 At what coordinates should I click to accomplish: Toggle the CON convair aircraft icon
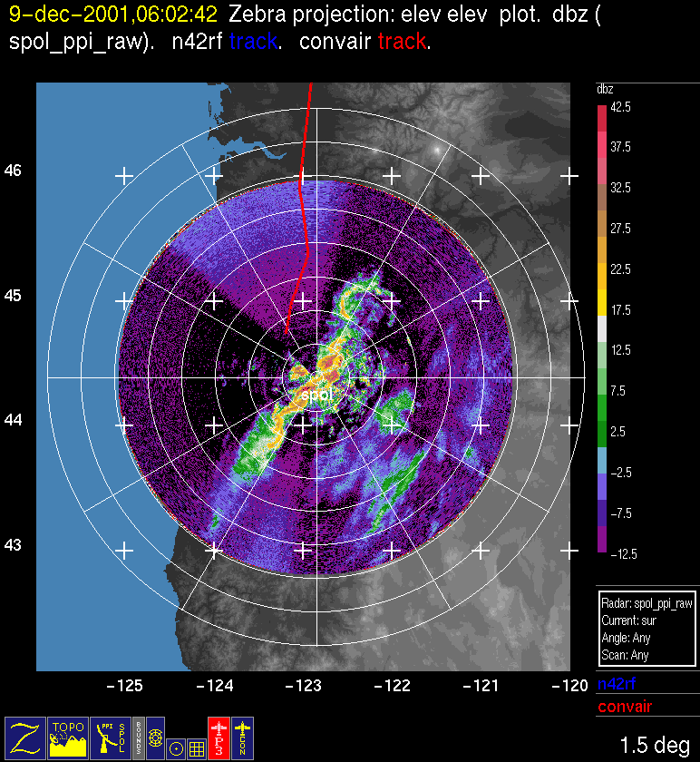click(x=242, y=738)
